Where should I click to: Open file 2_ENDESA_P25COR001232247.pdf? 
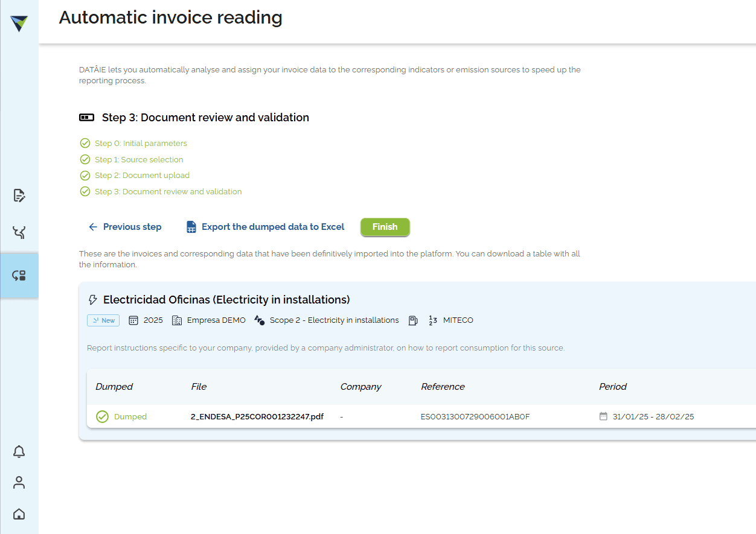click(257, 417)
